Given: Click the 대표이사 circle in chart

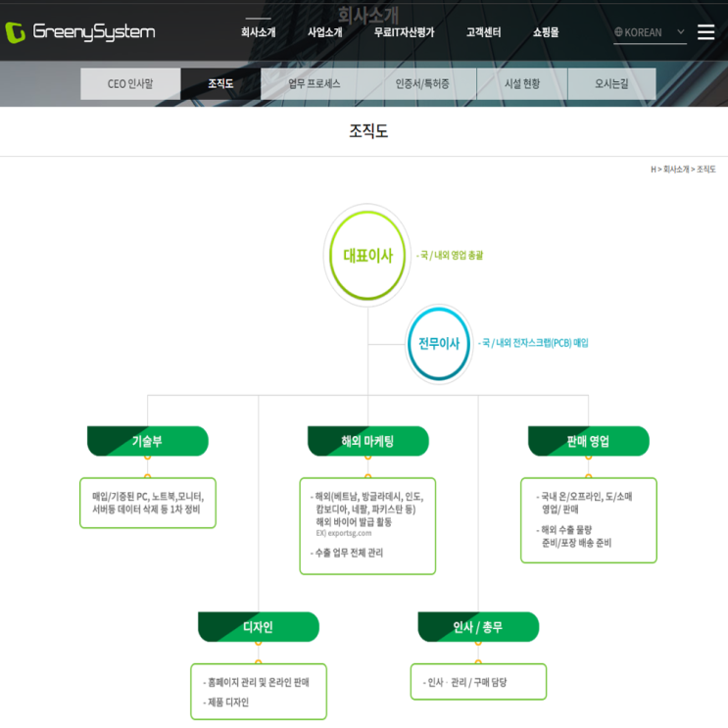Looking at the screenshot, I should (x=367, y=256).
